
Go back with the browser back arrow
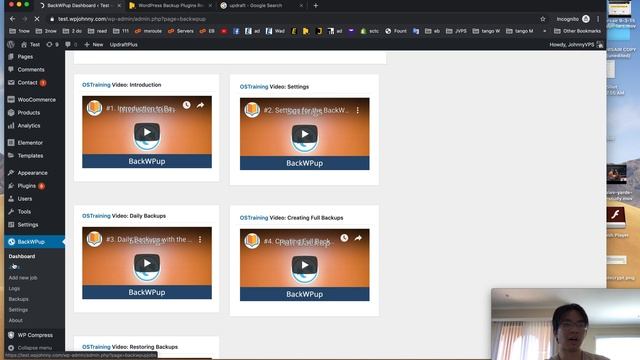pyautogui.click(x=12, y=19)
